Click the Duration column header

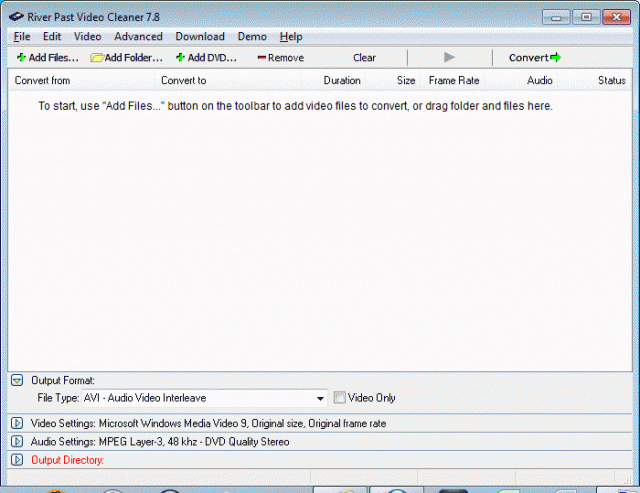pyautogui.click(x=334, y=80)
